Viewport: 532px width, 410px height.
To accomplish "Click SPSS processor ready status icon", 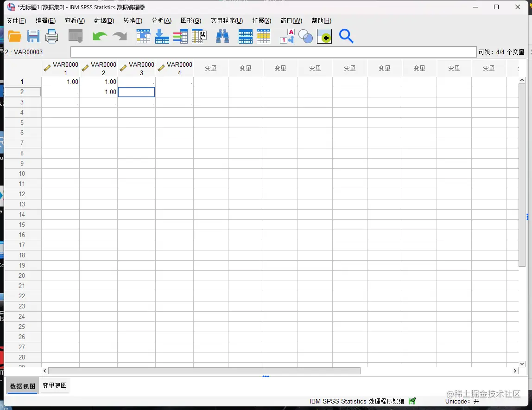I will 412,401.
